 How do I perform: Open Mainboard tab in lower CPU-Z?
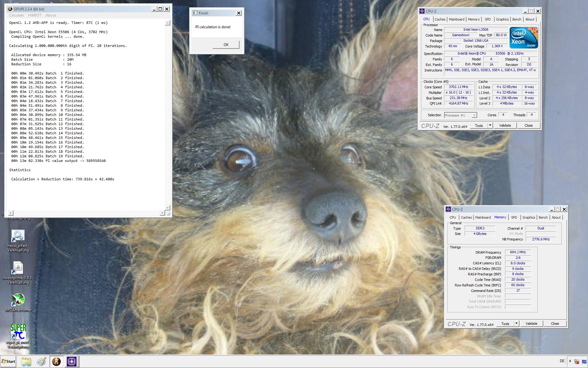483,217
